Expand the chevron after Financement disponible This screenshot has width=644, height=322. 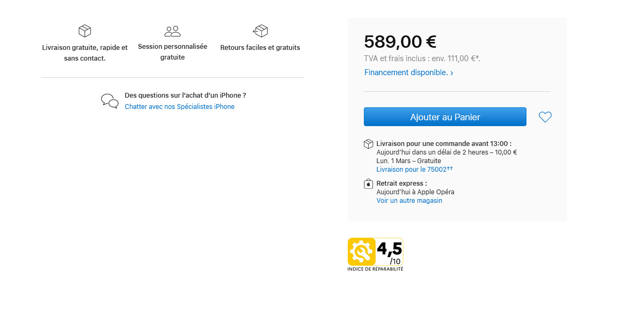(451, 73)
